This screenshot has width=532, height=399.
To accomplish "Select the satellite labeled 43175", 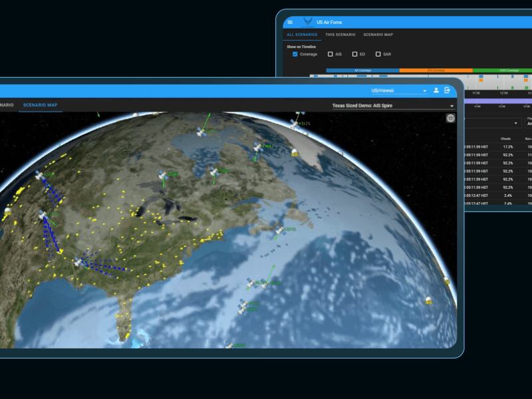I will [x=295, y=122].
